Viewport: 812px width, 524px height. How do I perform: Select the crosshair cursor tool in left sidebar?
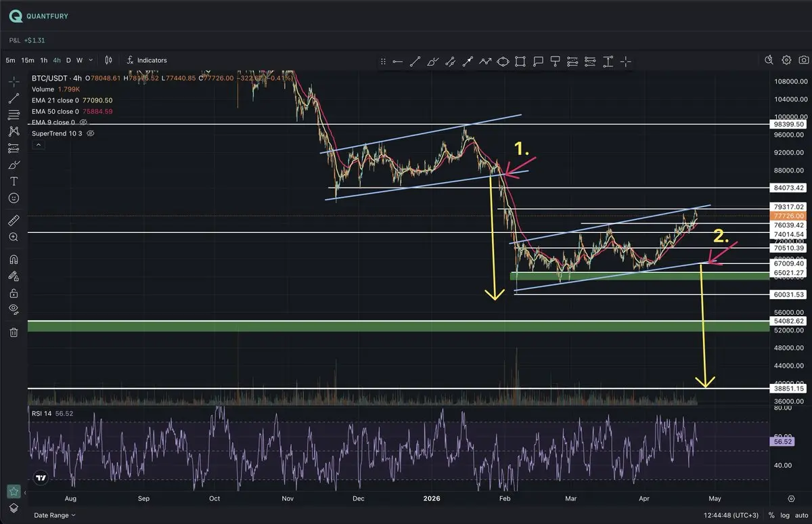pos(14,81)
